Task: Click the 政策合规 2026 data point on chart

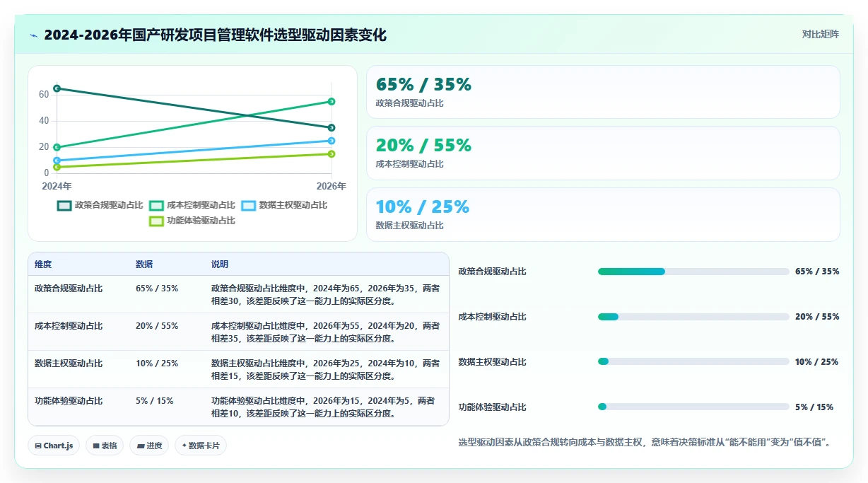Action: click(332, 128)
